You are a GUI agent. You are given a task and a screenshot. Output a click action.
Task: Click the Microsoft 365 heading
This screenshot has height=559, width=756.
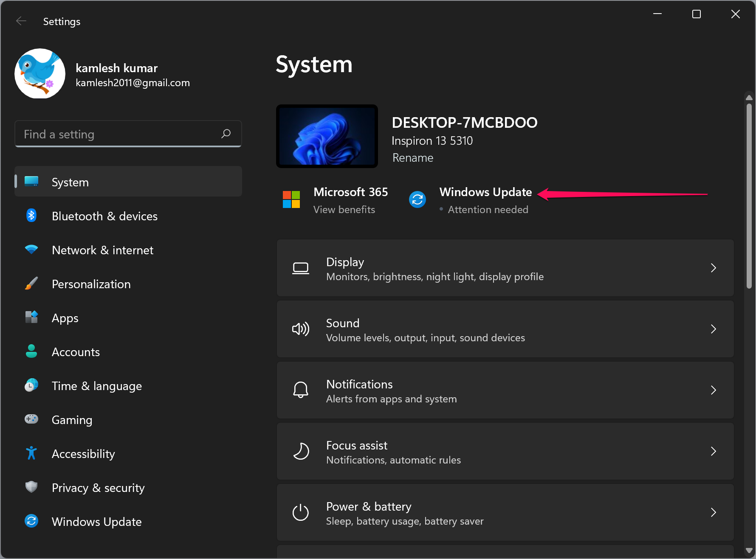tap(350, 192)
